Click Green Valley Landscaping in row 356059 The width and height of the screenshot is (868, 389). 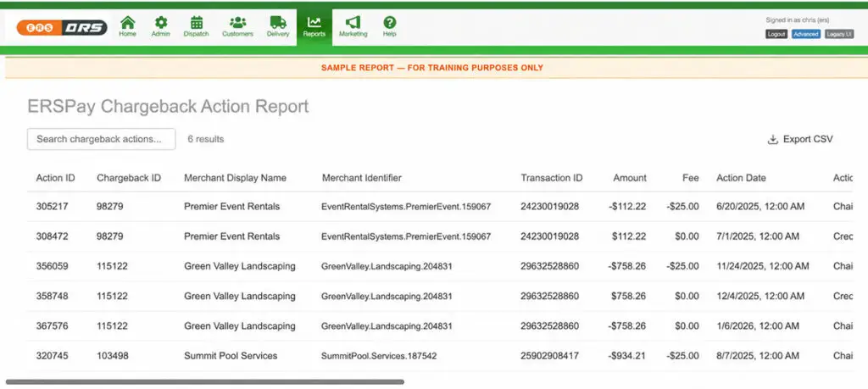coord(240,266)
